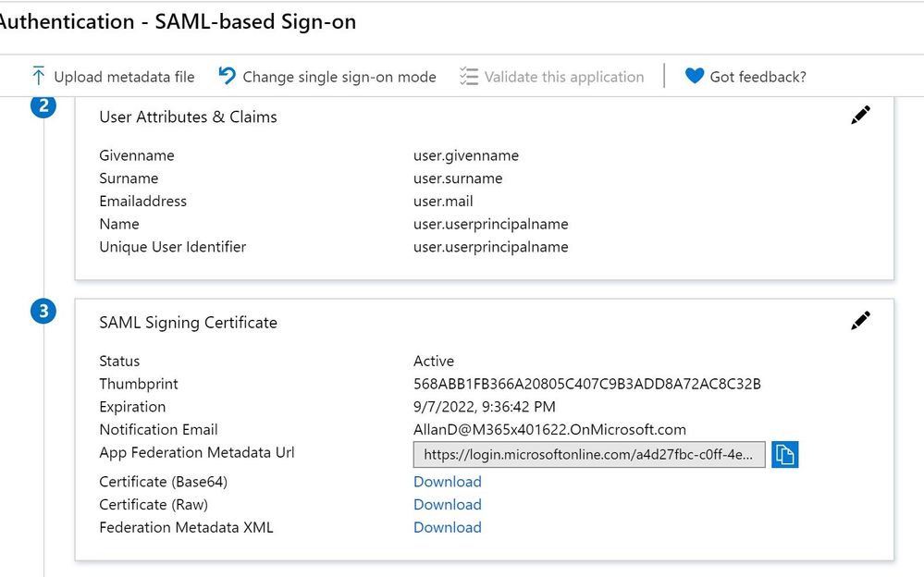
Task: Click the Validate this application checklist icon
Action: (x=469, y=76)
